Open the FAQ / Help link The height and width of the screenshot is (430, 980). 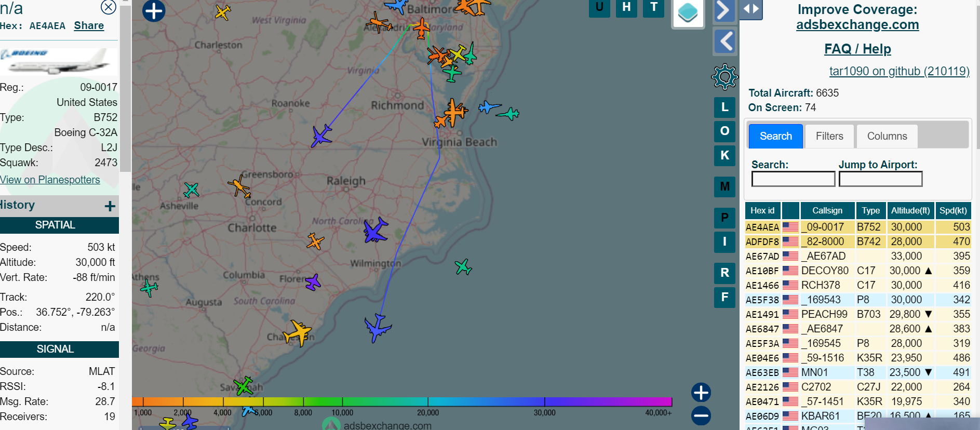(857, 49)
